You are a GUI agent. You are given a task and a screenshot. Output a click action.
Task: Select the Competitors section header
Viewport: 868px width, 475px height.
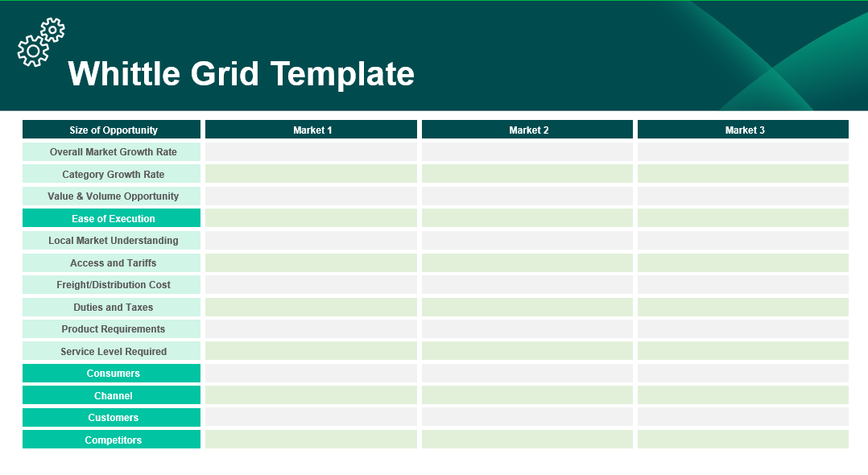coord(112,440)
